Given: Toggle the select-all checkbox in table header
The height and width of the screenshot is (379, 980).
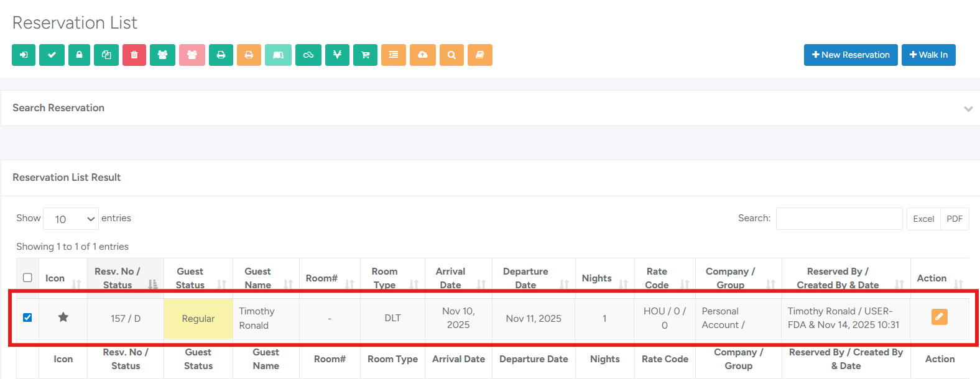Looking at the screenshot, I should (27, 278).
